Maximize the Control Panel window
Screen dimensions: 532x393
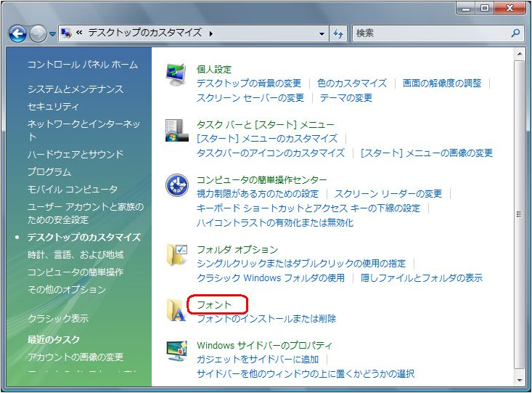click(484, 8)
